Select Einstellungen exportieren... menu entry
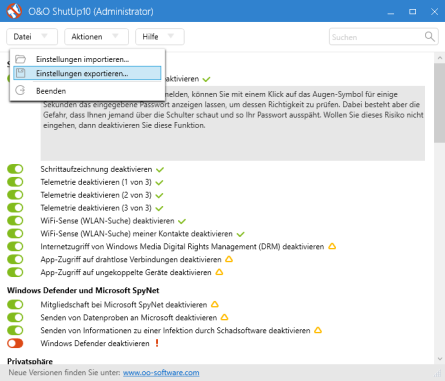The width and height of the screenshot is (445, 381). click(87, 73)
